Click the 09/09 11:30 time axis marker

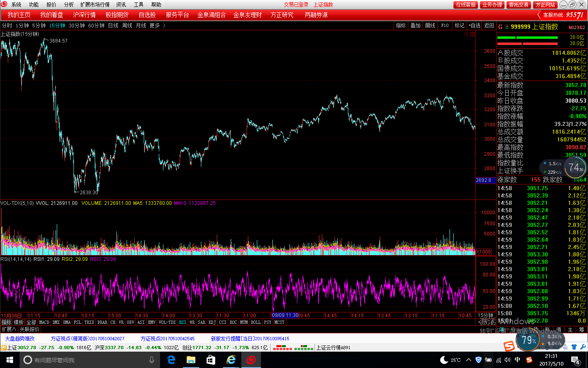click(285, 315)
